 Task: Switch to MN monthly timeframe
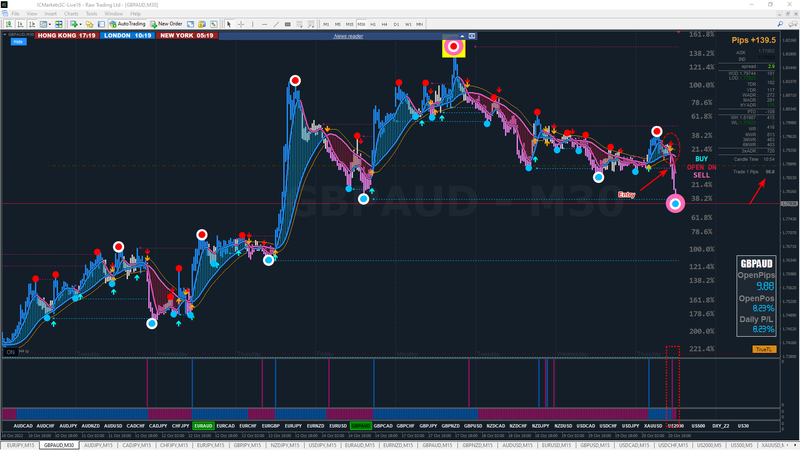(x=420, y=24)
